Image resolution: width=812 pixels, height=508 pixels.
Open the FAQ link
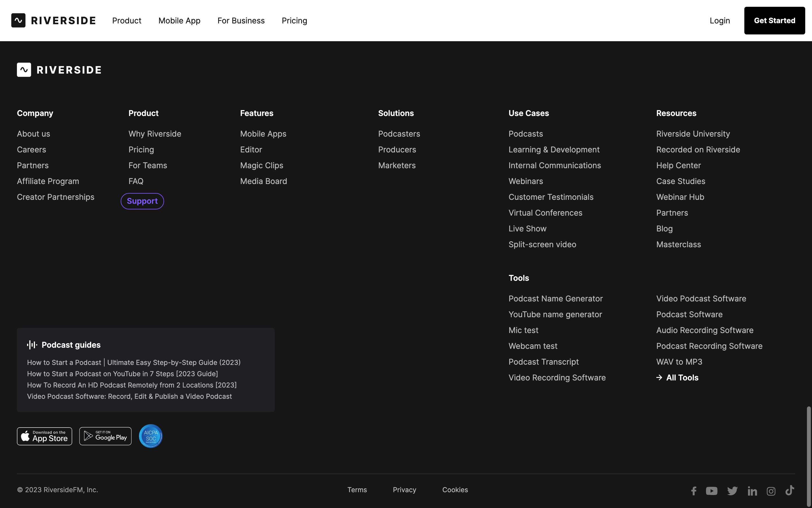coord(136,181)
